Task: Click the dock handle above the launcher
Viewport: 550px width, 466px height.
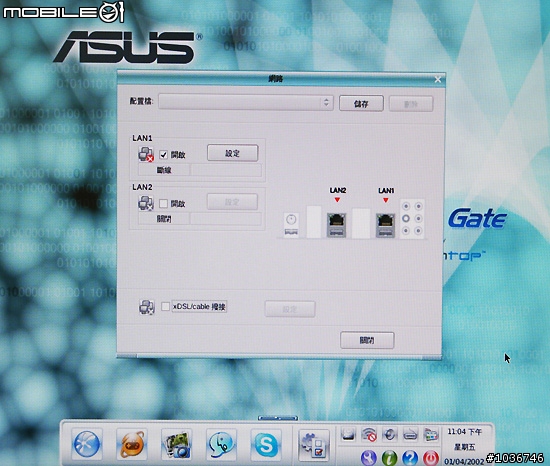Action: pyautogui.click(x=278, y=418)
